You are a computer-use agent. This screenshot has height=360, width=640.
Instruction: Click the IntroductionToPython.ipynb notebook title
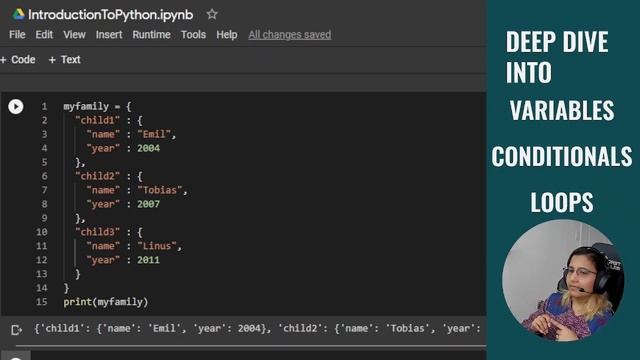(111, 15)
